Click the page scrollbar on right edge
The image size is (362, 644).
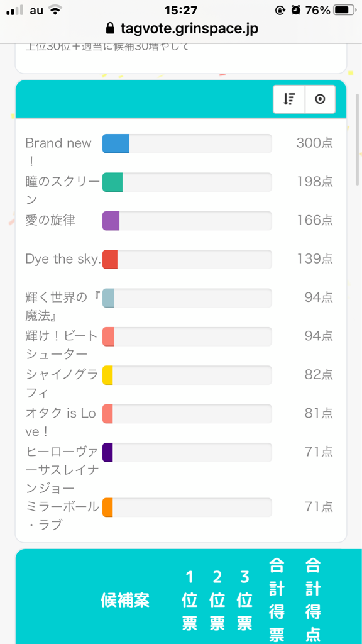(x=358, y=140)
